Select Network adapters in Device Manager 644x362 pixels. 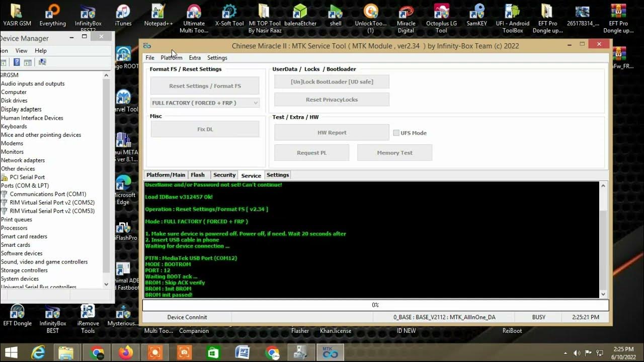pyautogui.click(x=23, y=160)
